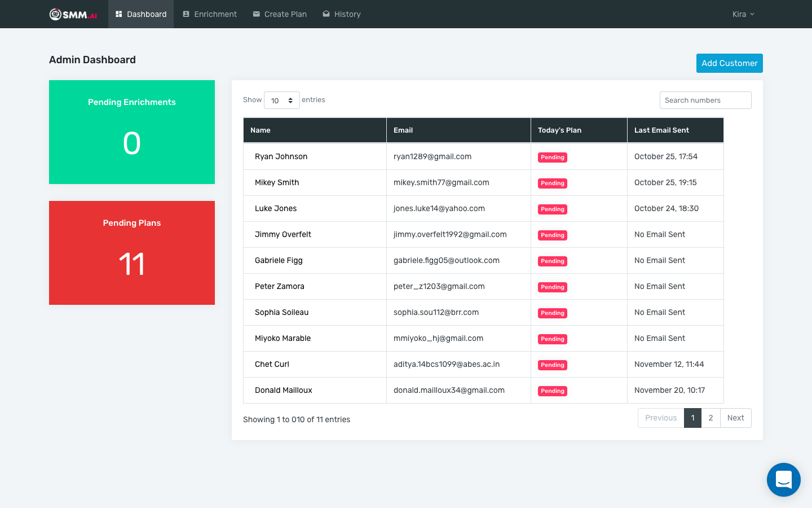Click email gabriele.figg05@outlook.com

coord(447,260)
